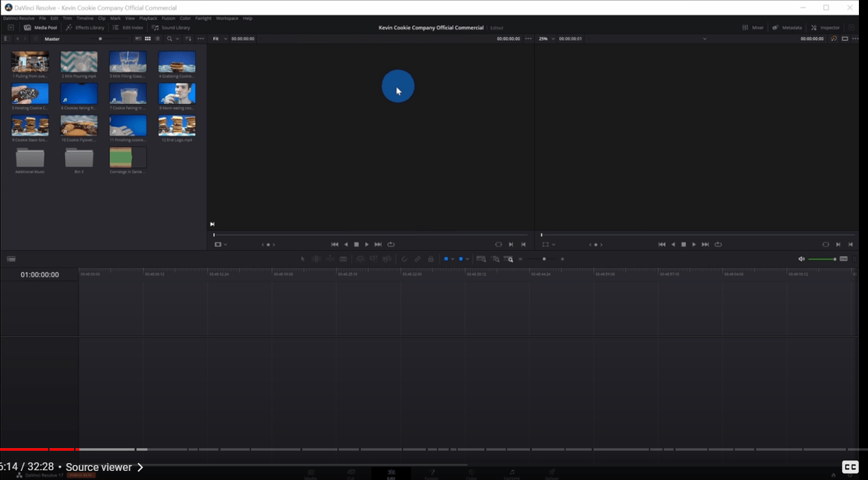868x480 pixels.
Task: Click the timeline timecode 01:00:00:00 field
Action: point(40,275)
